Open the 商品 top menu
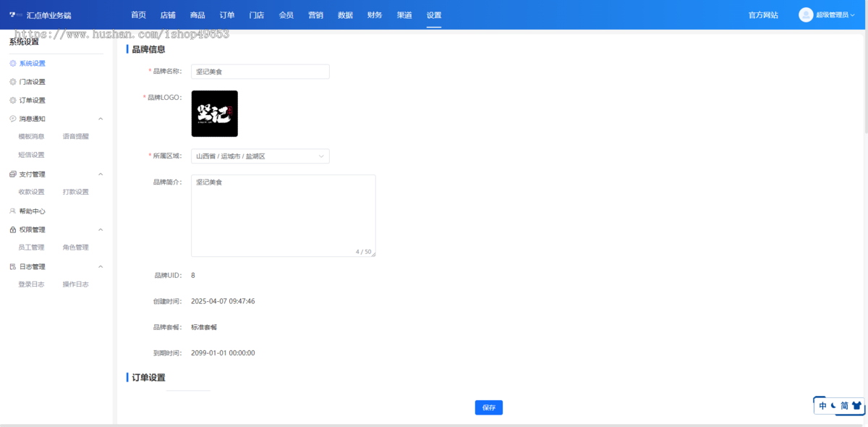 197,15
